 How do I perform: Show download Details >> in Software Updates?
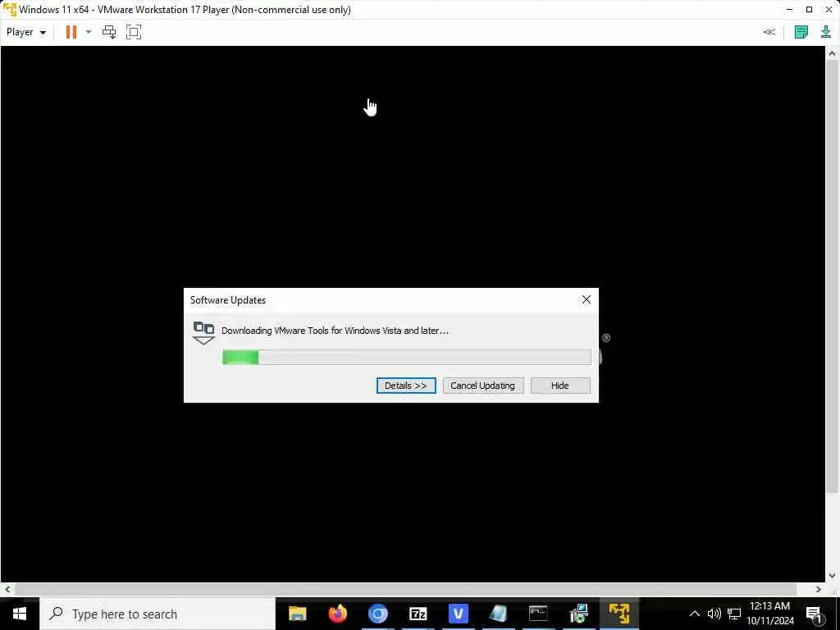tap(406, 386)
